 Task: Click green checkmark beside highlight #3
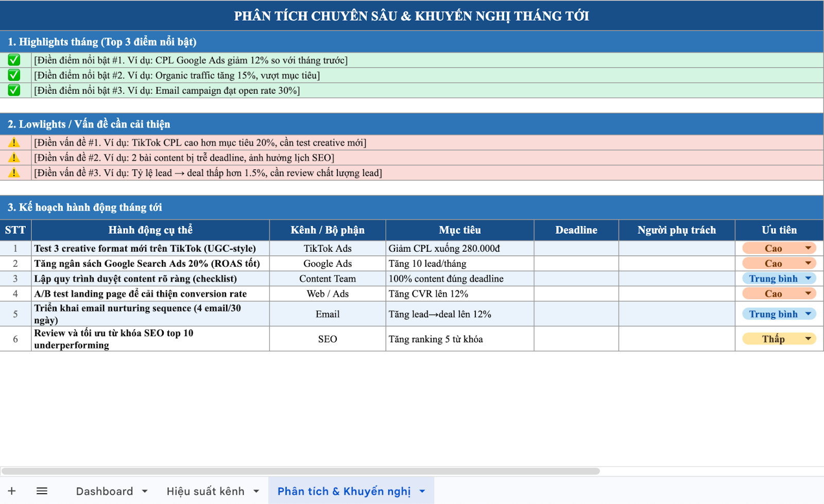point(14,91)
